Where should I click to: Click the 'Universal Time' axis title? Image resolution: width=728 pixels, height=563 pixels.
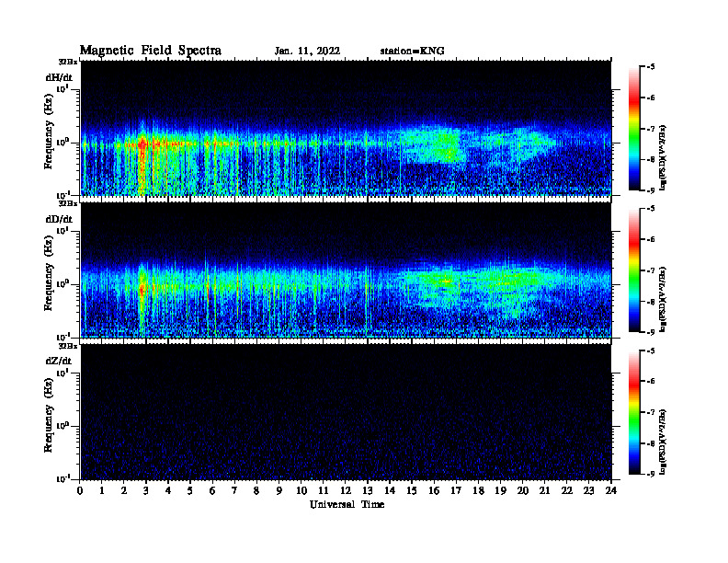347,504
